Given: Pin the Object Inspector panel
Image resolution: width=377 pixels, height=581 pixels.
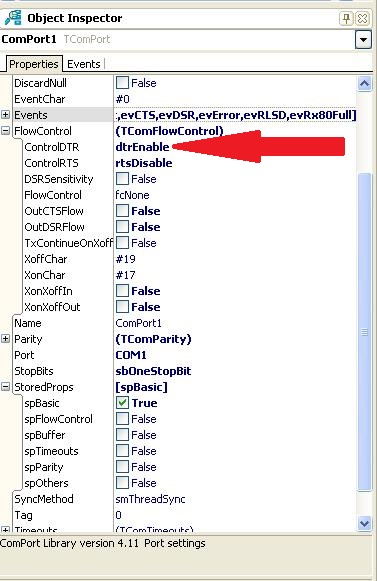Looking at the screenshot, I should tap(346, 18).
